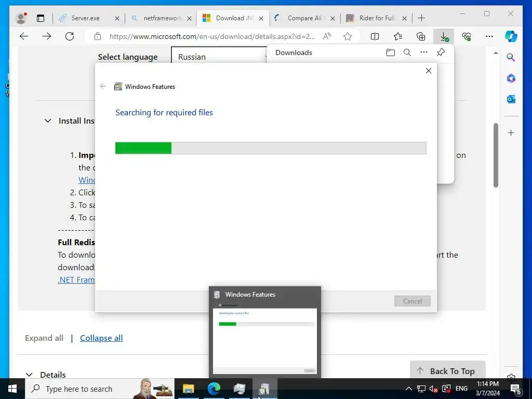Screen dimensions: 532x399
Task: Open Edge Settings and more menu
Action: click(x=489, y=36)
